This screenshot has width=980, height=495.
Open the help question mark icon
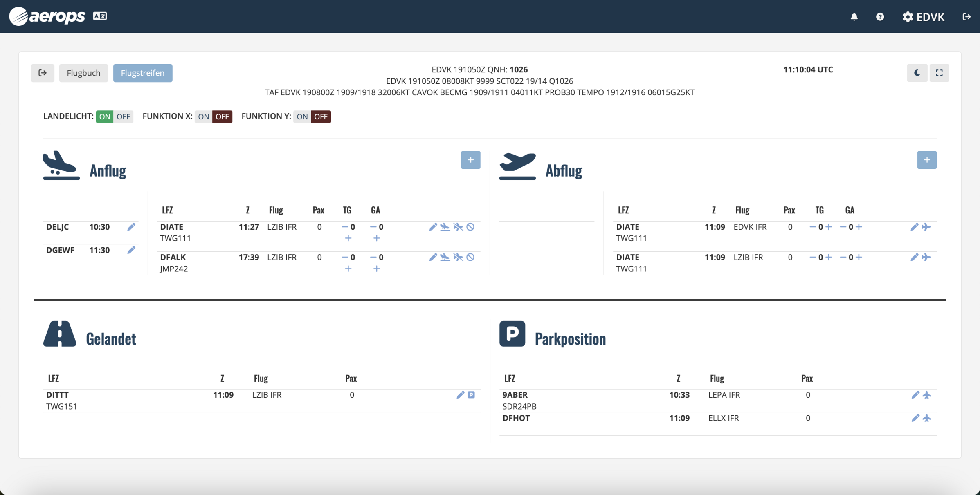click(880, 17)
